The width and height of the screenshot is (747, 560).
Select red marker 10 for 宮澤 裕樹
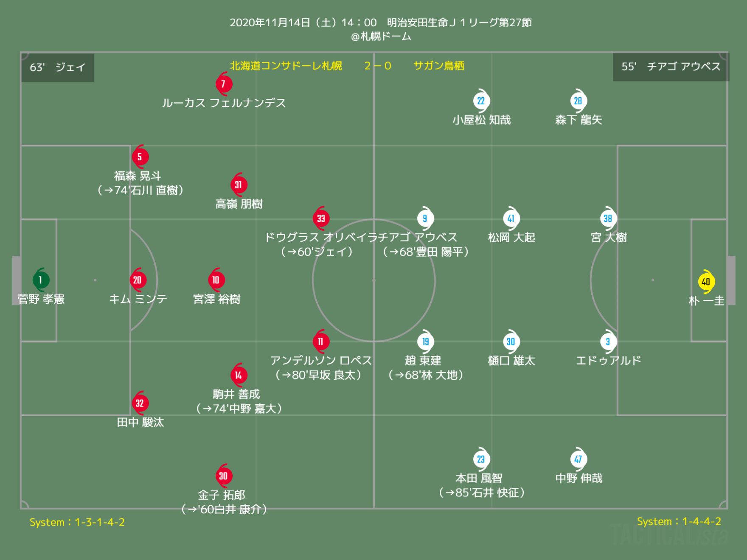point(216,280)
